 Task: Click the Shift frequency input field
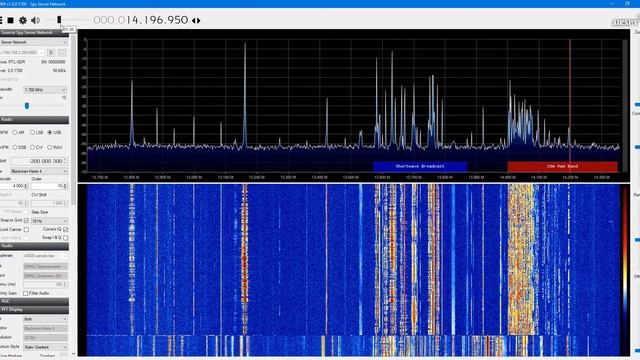click(39, 161)
